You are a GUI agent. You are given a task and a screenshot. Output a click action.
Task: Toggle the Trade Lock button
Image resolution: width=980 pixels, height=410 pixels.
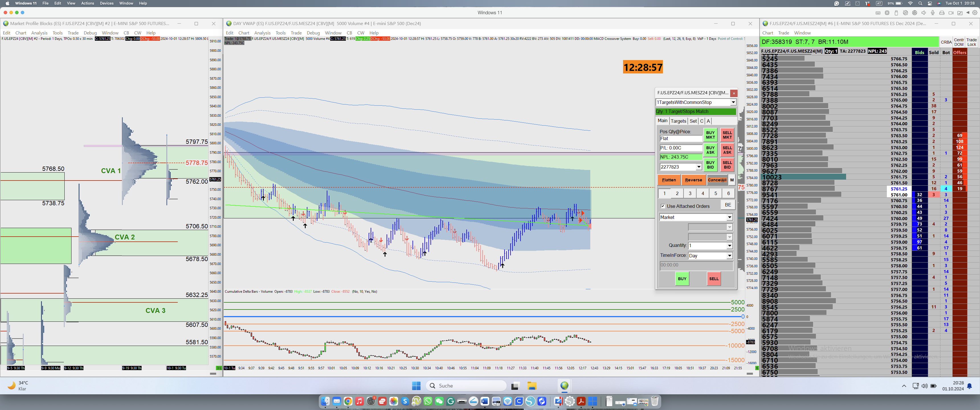click(971, 42)
